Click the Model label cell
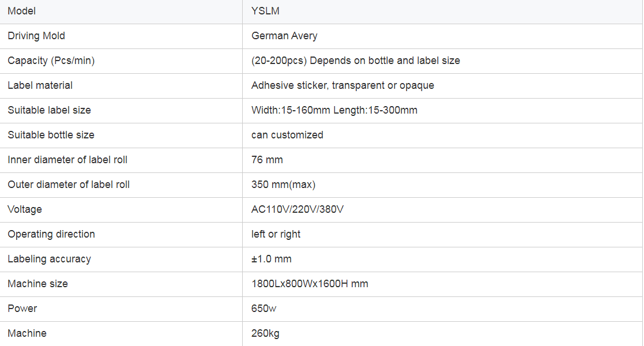 click(x=121, y=12)
